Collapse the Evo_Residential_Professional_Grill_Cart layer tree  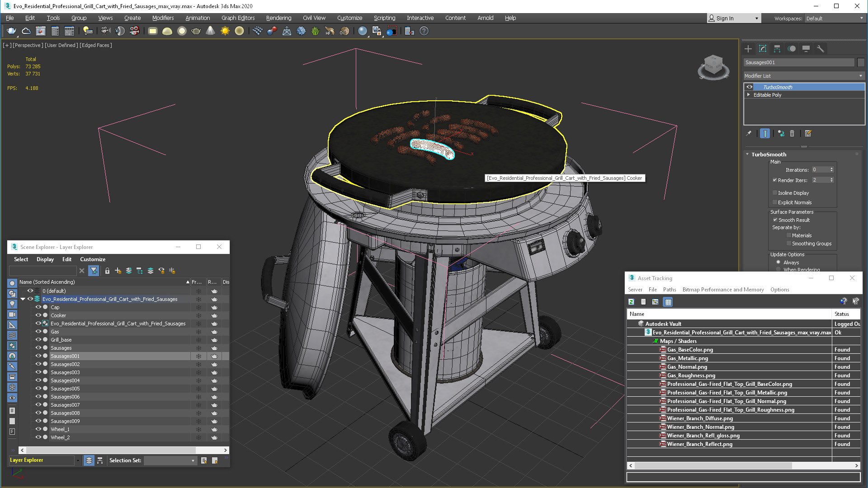(23, 299)
